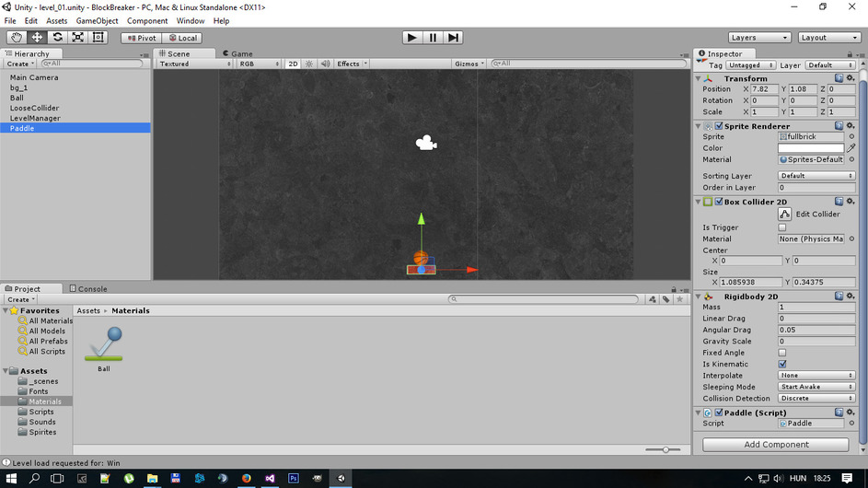Open Interpolate dropdown

(x=816, y=376)
